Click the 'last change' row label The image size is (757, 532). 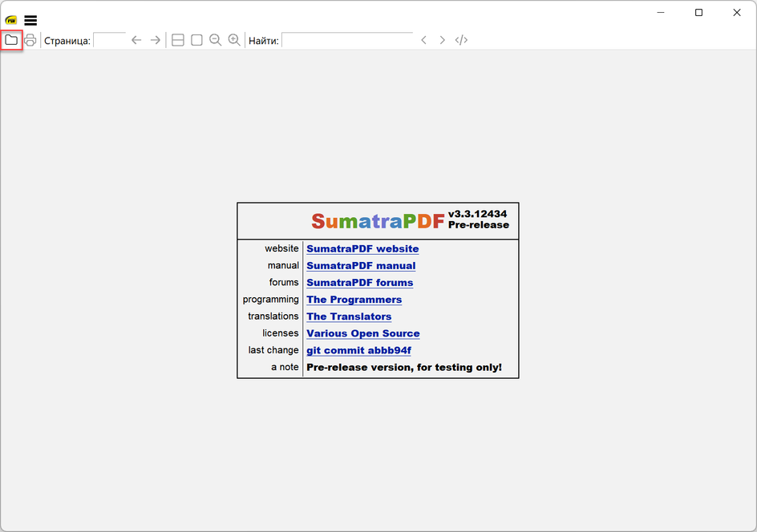pos(273,350)
